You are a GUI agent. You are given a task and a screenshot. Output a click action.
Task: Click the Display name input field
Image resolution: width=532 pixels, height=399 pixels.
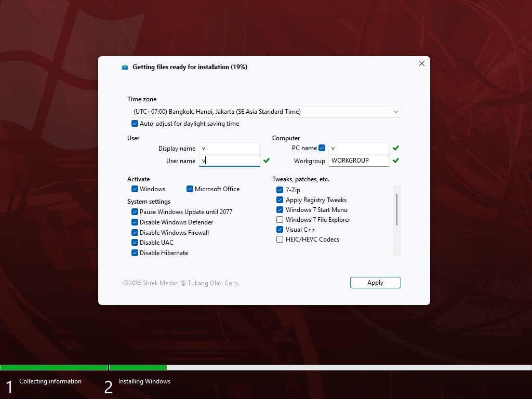229,148
